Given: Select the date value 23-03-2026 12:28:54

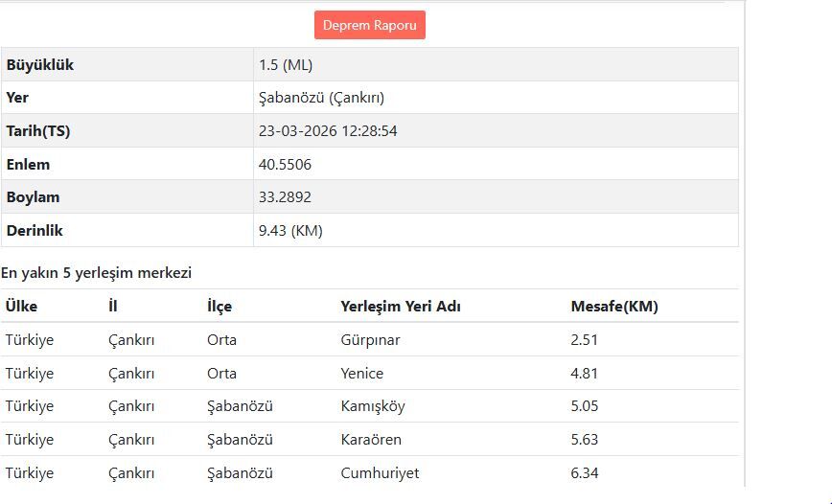Looking at the screenshot, I should (328, 131).
